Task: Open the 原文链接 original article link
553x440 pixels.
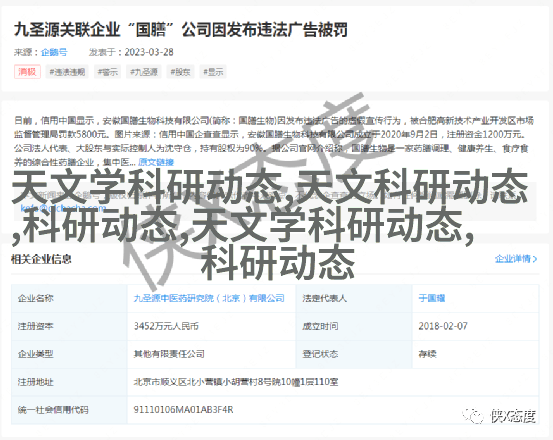Action: (x=156, y=162)
